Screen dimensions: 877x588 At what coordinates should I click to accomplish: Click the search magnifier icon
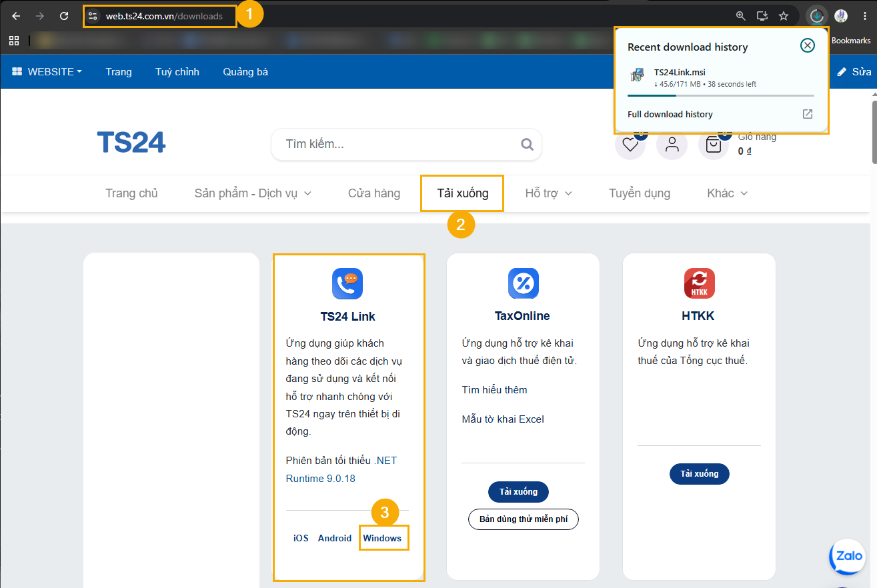[x=527, y=144]
